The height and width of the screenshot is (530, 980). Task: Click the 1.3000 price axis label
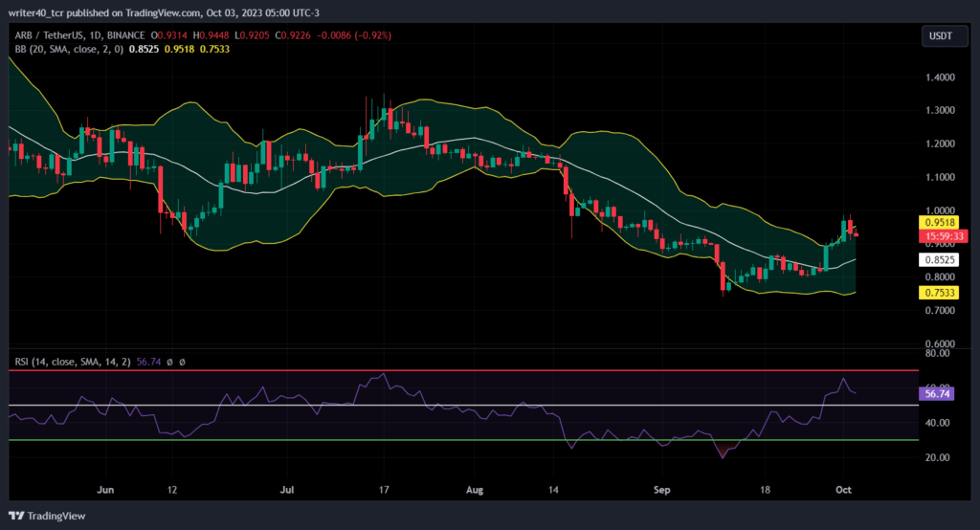[940, 110]
